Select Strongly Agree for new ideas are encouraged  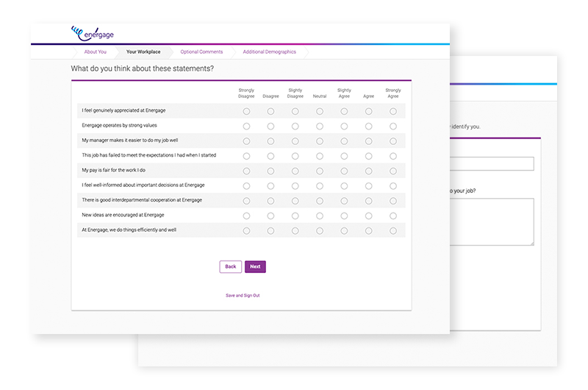coord(393,216)
